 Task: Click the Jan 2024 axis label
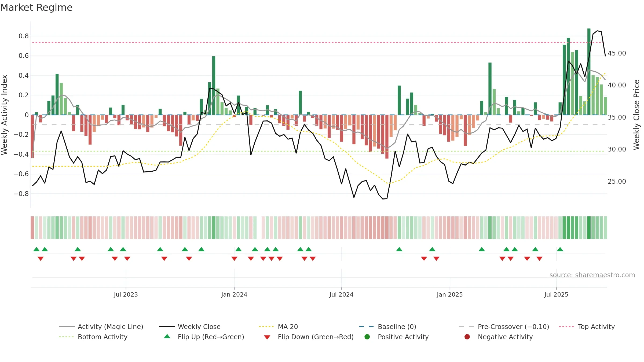pyautogui.click(x=234, y=294)
